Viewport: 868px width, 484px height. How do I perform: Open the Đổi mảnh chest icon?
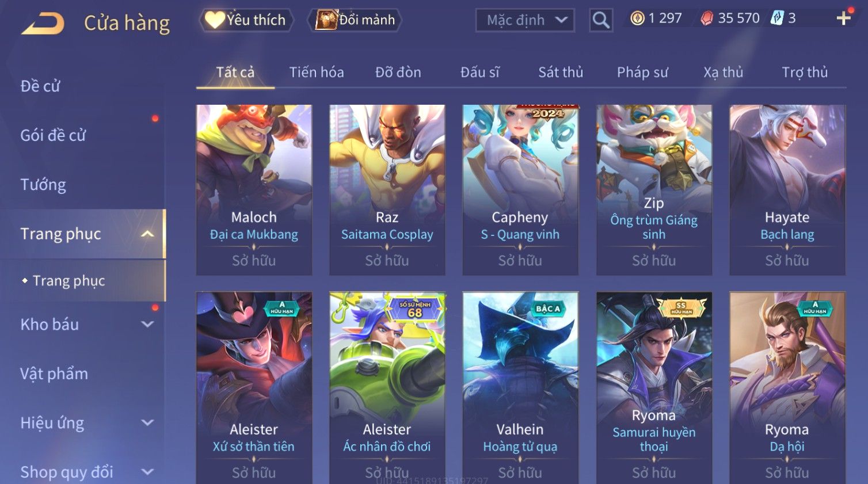coord(326,20)
